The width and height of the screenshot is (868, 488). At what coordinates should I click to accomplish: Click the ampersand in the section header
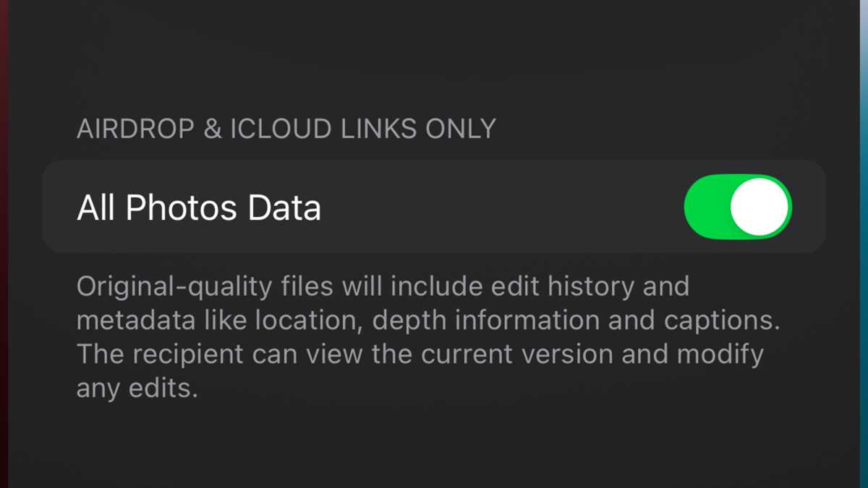211,129
